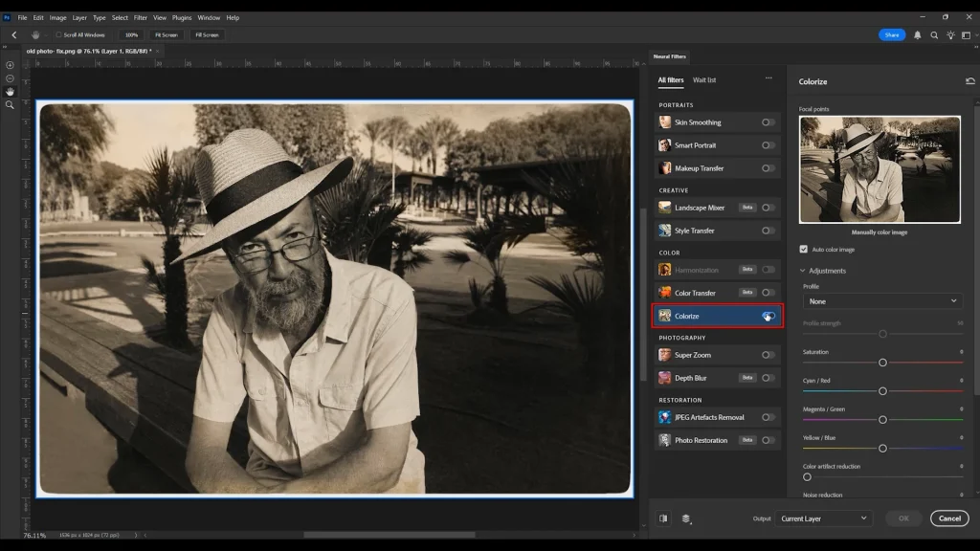
Task: Enable the Makeup Transfer toggle
Action: point(768,168)
